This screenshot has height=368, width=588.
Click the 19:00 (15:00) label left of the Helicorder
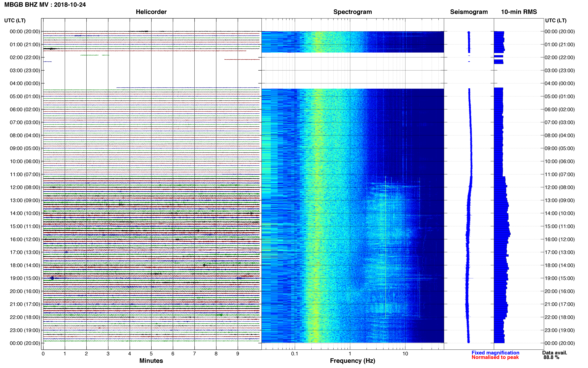click(x=25, y=278)
